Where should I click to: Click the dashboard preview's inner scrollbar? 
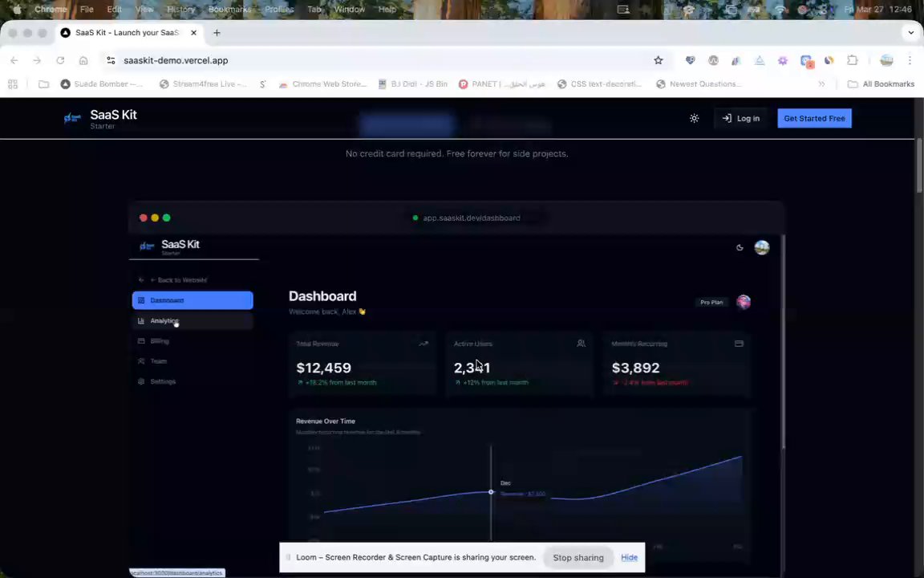[783, 342]
